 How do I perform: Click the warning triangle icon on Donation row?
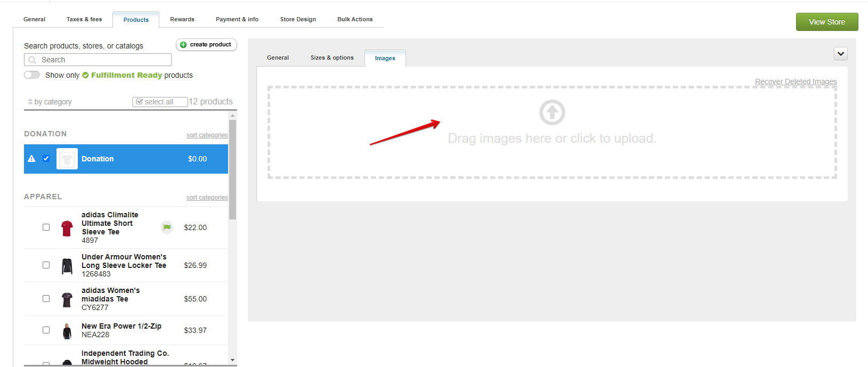(31, 159)
